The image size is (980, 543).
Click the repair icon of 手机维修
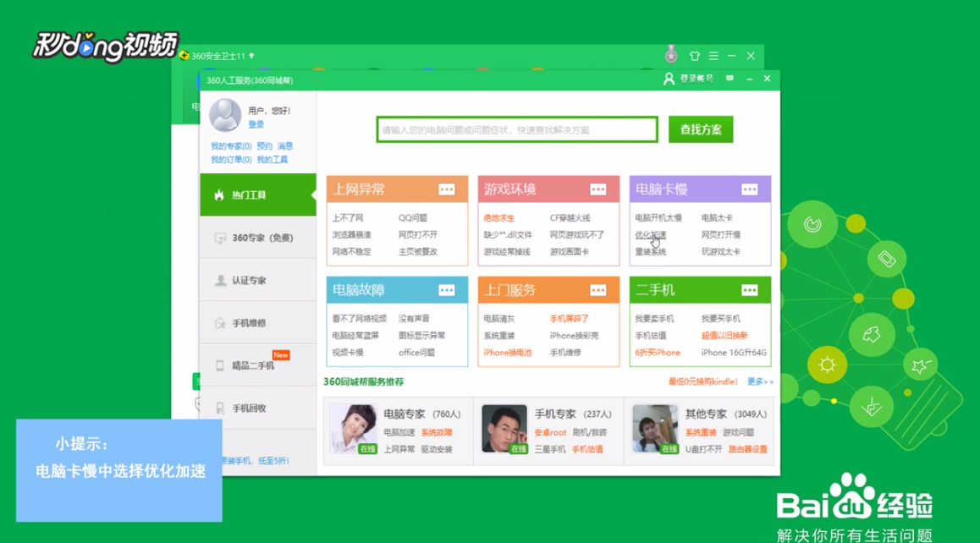pyautogui.click(x=220, y=323)
